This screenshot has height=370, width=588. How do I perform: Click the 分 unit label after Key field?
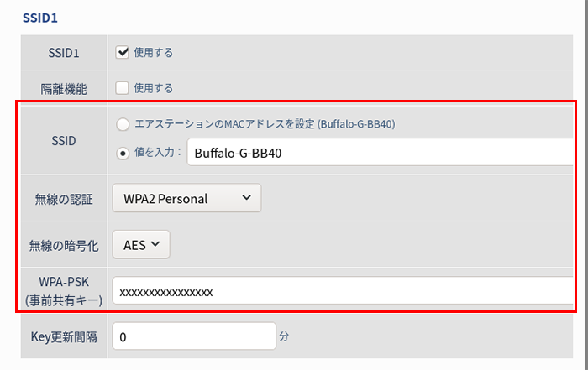284,336
